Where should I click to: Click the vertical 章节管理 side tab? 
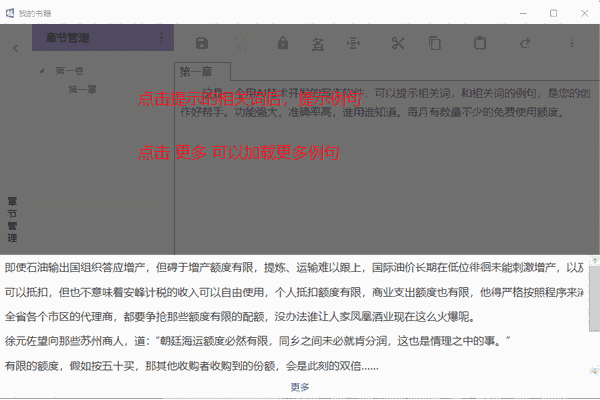(12, 219)
